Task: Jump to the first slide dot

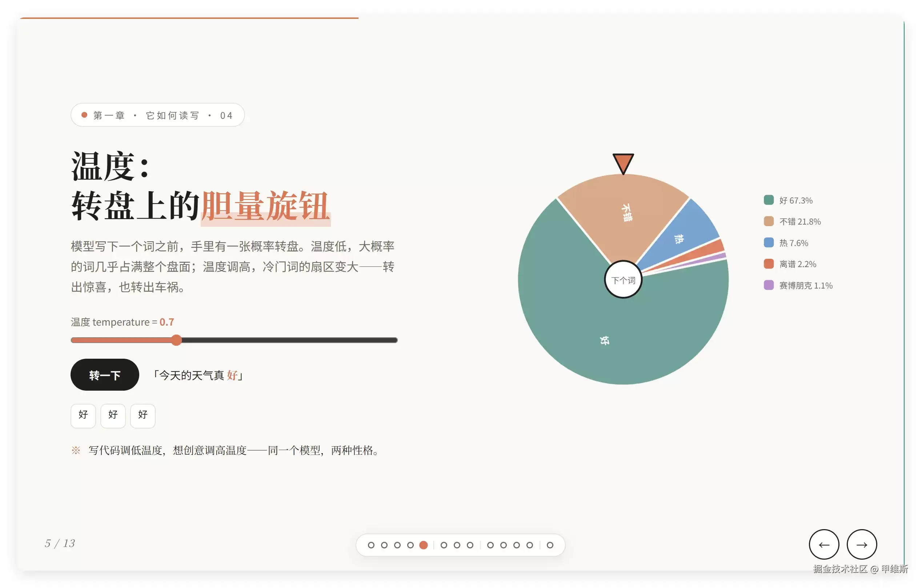Action: click(371, 545)
